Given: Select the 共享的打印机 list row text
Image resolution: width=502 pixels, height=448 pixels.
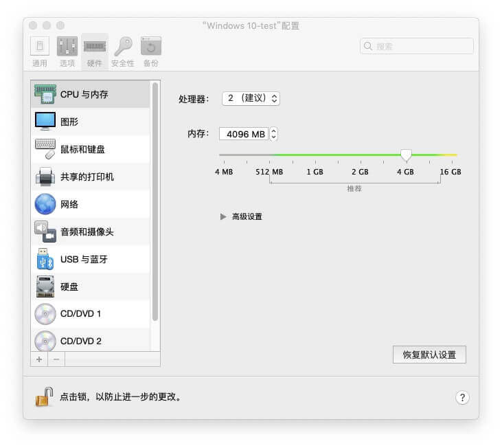Looking at the screenshot, I should pyautogui.click(x=87, y=177).
